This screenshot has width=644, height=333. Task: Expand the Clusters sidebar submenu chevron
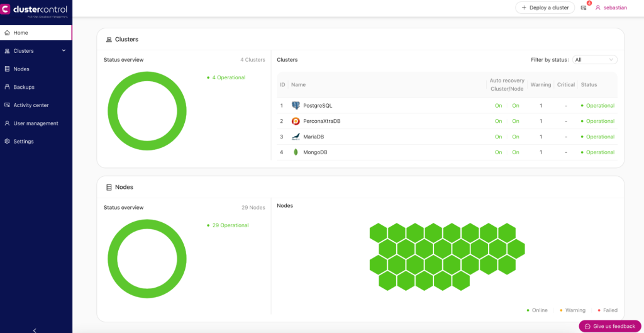[x=64, y=50]
